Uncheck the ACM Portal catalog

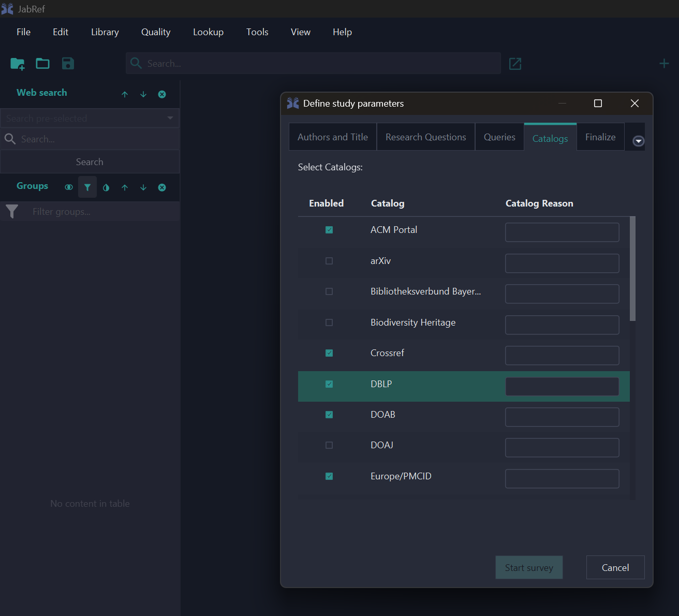tap(329, 230)
